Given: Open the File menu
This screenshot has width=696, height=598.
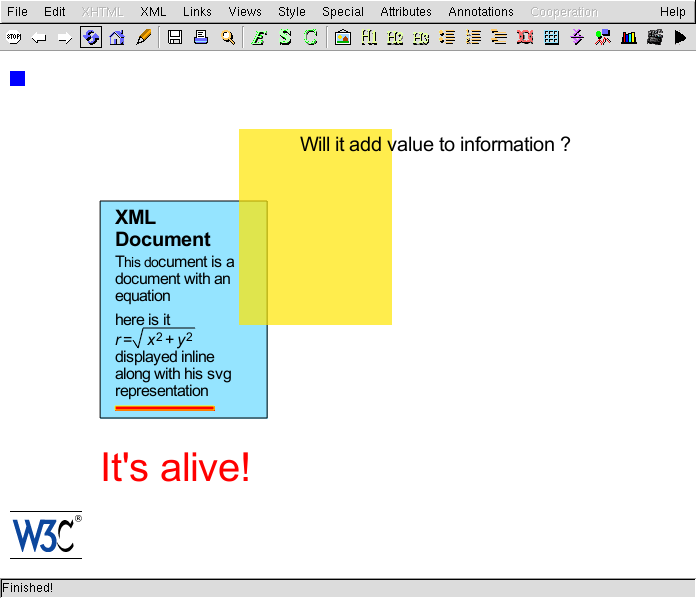Looking at the screenshot, I should [x=17, y=12].
